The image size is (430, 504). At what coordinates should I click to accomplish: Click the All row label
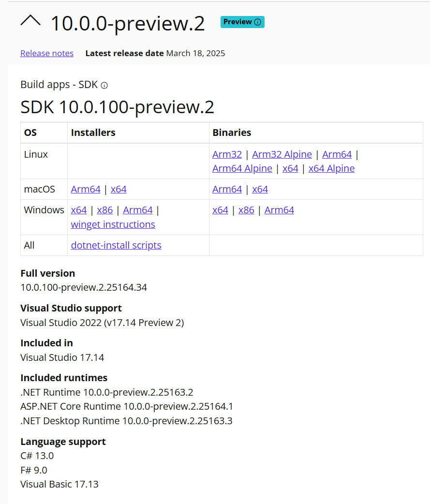coord(29,245)
